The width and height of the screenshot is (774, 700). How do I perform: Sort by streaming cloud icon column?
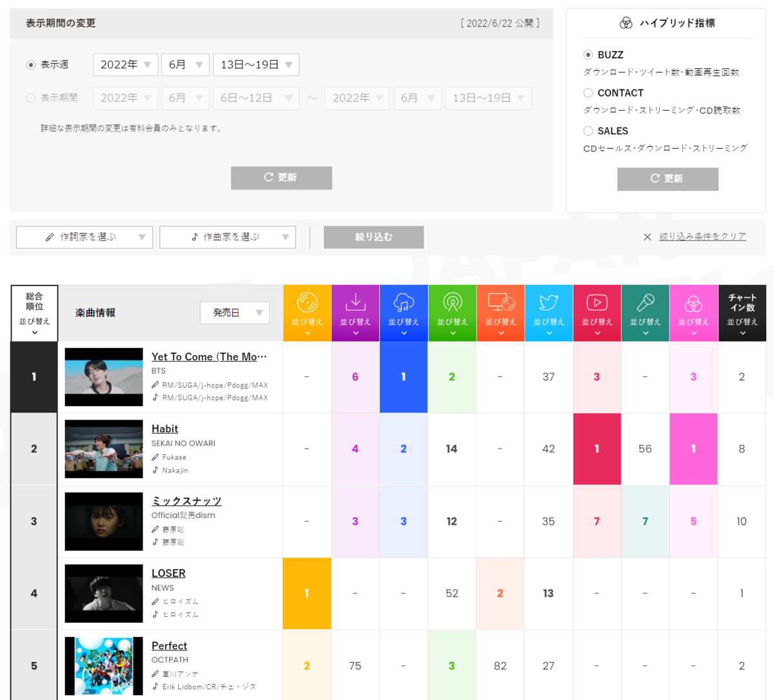click(404, 313)
